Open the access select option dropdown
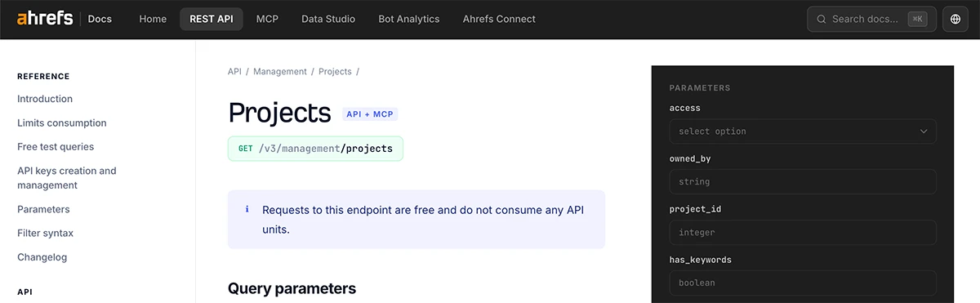The image size is (980, 303). (x=802, y=131)
